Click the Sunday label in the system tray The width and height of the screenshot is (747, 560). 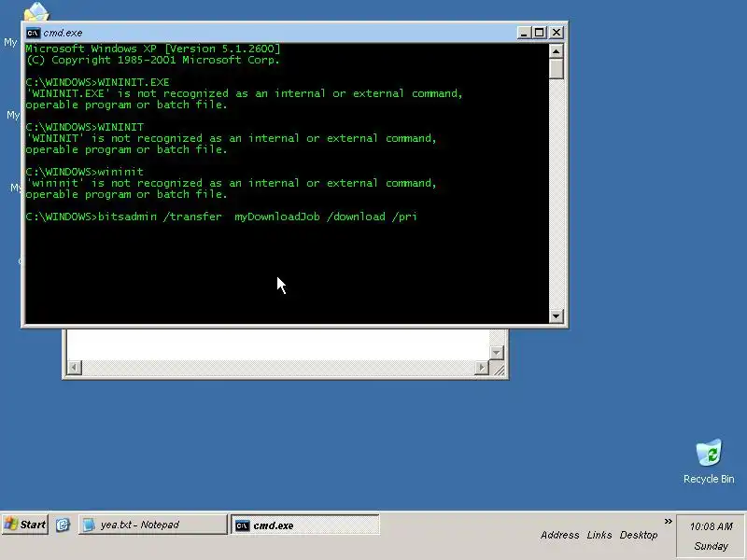pos(711,546)
